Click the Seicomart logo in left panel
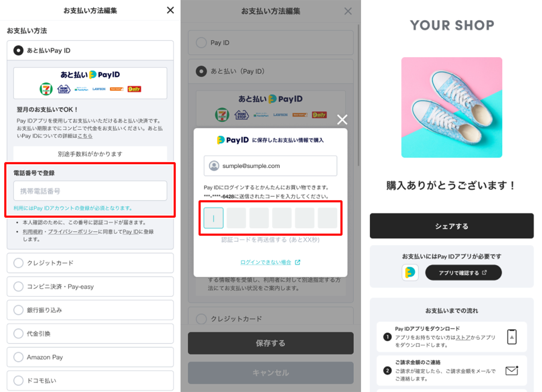The width and height of the screenshot is (542, 392). coord(116,89)
